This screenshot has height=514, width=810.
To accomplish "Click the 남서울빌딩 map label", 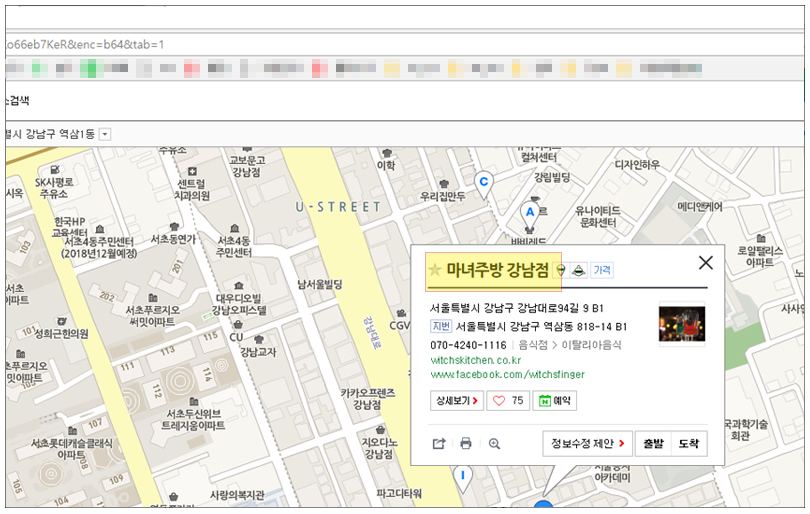I will pyautogui.click(x=320, y=284).
